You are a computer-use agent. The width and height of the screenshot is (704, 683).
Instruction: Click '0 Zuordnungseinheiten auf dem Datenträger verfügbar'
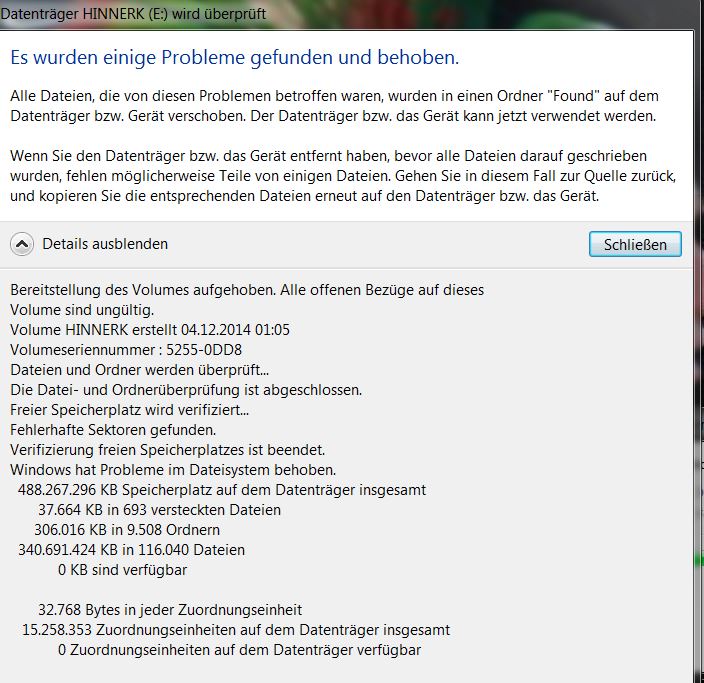point(240,649)
